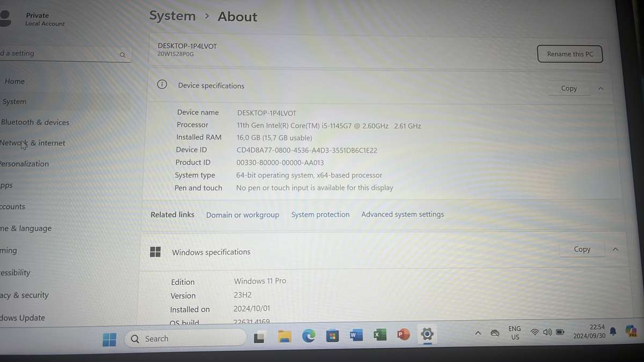Open File Explorer from the taskbar
The height and width of the screenshot is (362, 644).
[x=284, y=335]
